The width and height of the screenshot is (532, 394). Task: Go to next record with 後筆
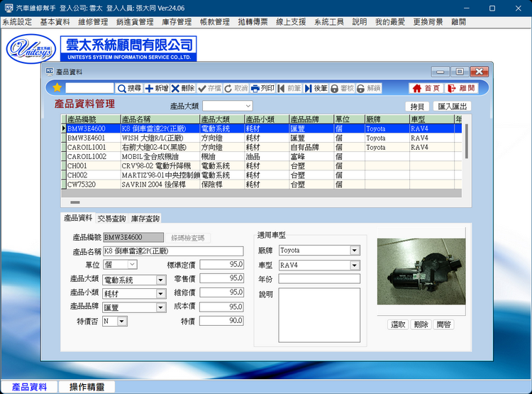316,88
